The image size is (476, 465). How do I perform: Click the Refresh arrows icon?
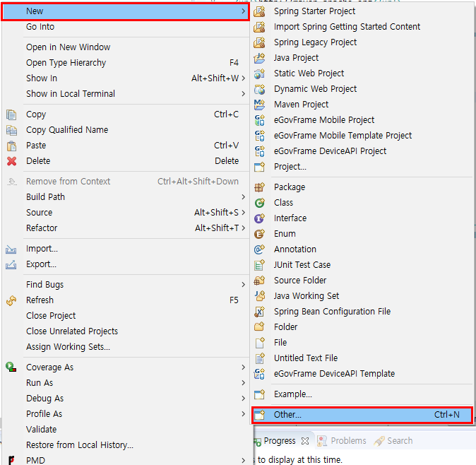(x=11, y=300)
